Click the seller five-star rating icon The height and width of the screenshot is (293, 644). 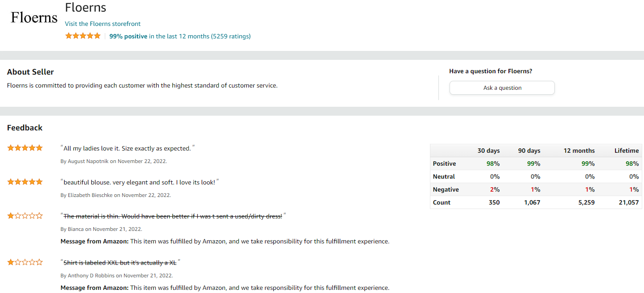(83, 36)
